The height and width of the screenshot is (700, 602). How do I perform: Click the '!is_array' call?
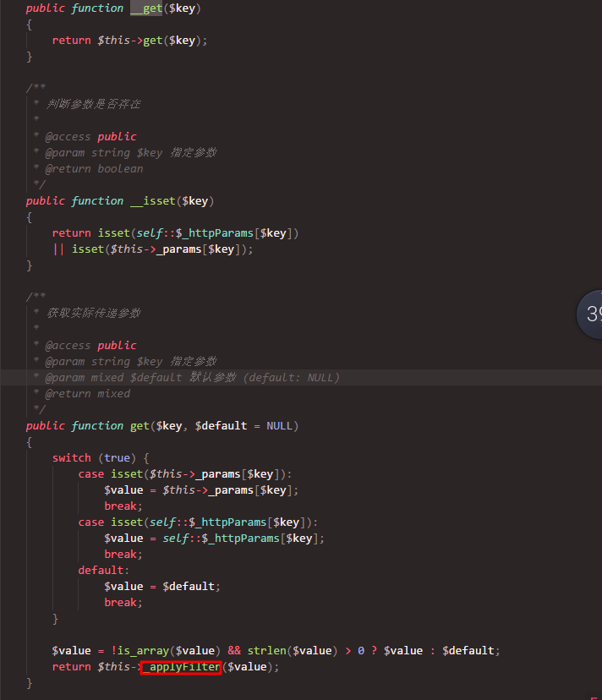click(140, 651)
